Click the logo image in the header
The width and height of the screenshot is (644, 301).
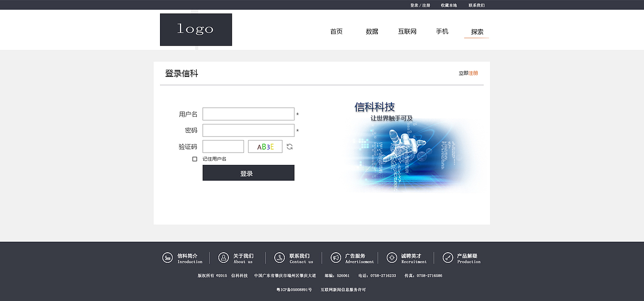(196, 29)
